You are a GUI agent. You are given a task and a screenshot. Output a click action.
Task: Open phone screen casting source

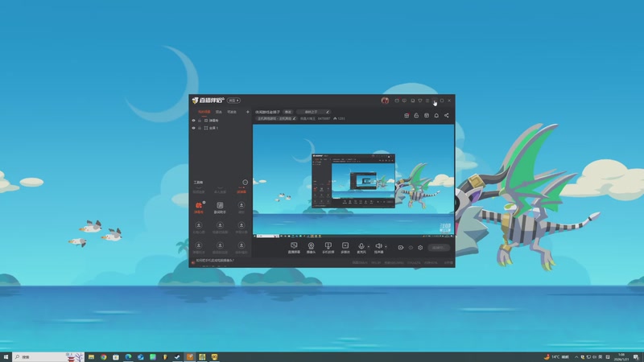[328, 248]
